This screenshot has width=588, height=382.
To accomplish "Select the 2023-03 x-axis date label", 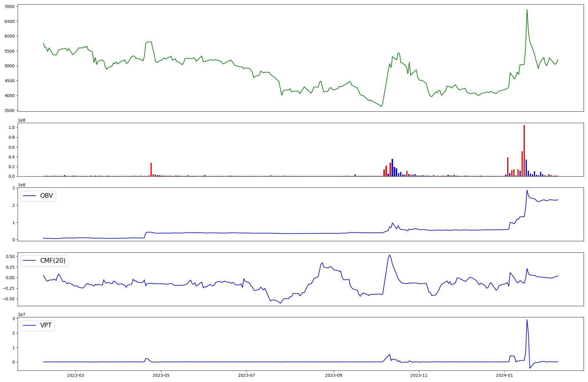I will pyautogui.click(x=76, y=375).
